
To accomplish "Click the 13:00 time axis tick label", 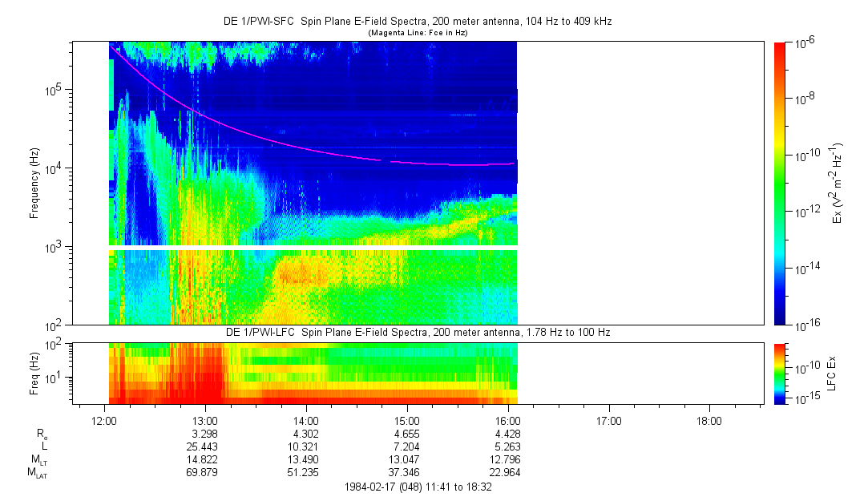I will [206, 421].
